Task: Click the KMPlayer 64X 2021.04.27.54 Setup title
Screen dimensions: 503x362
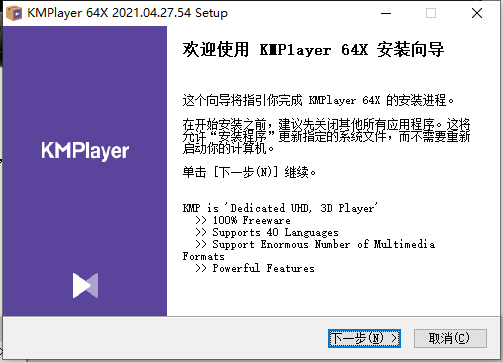Action: (x=127, y=13)
